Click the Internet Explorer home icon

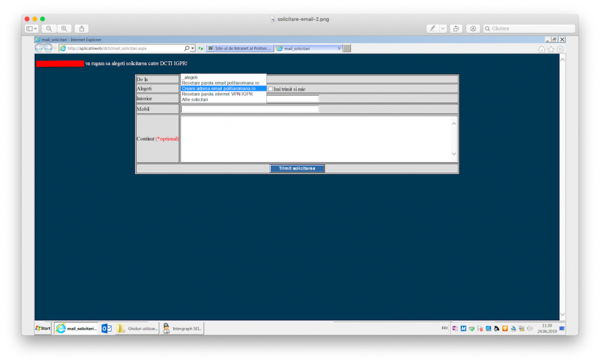[x=542, y=49]
